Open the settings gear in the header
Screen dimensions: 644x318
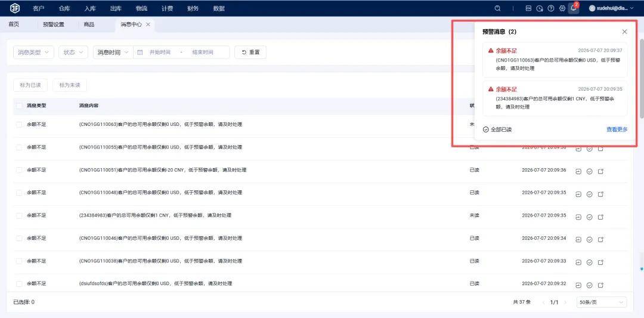tap(562, 8)
